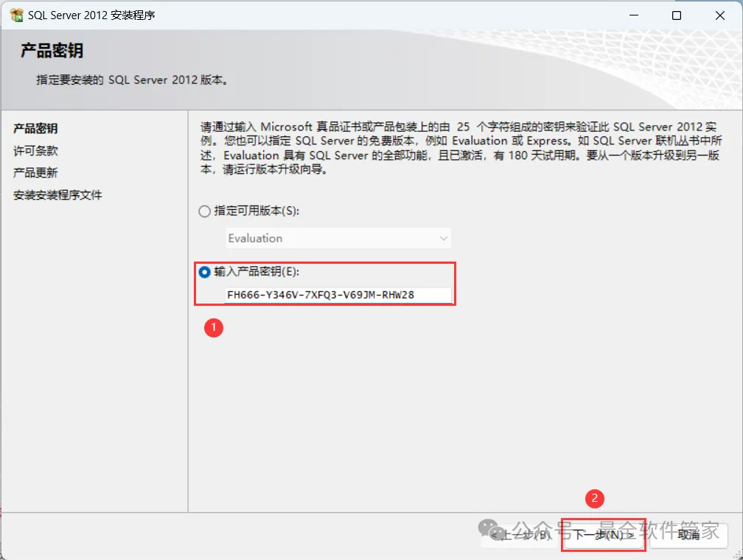Click the 取消 cancel button

(688, 535)
